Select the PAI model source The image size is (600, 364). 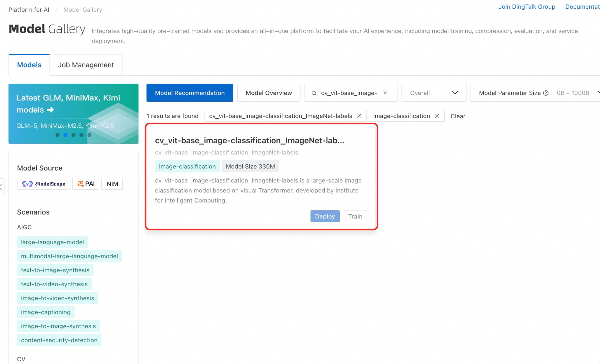coord(86,184)
